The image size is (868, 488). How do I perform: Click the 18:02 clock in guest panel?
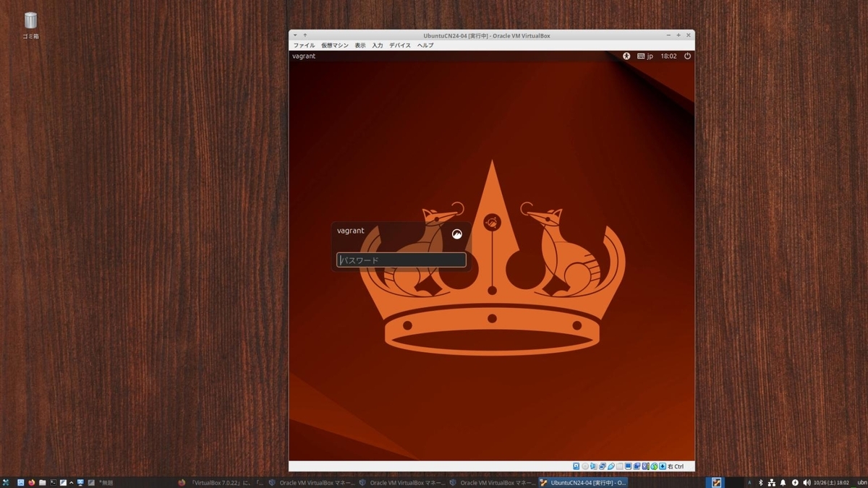click(668, 56)
